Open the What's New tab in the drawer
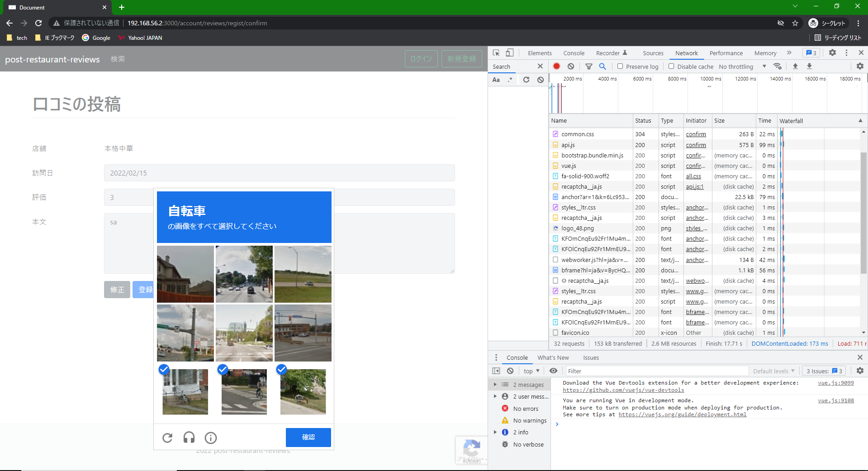 tap(553, 357)
